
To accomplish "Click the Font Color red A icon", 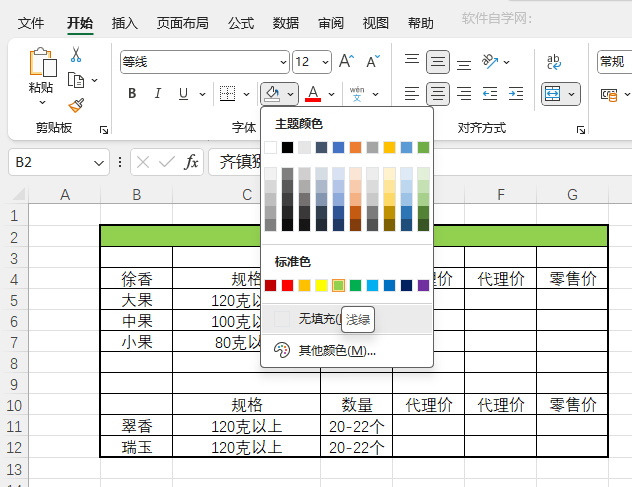I will [x=313, y=94].
